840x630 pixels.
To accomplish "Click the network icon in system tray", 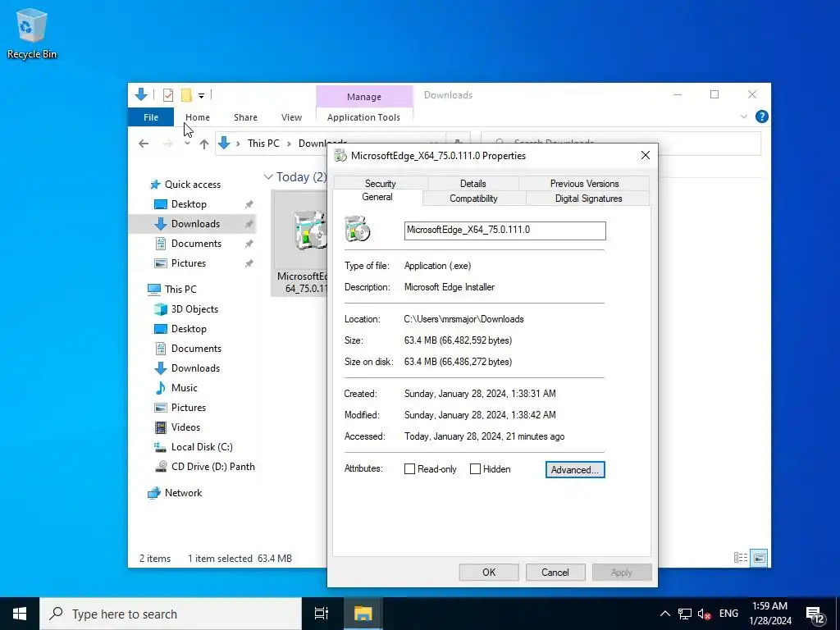I will click(x=684, y=614).
